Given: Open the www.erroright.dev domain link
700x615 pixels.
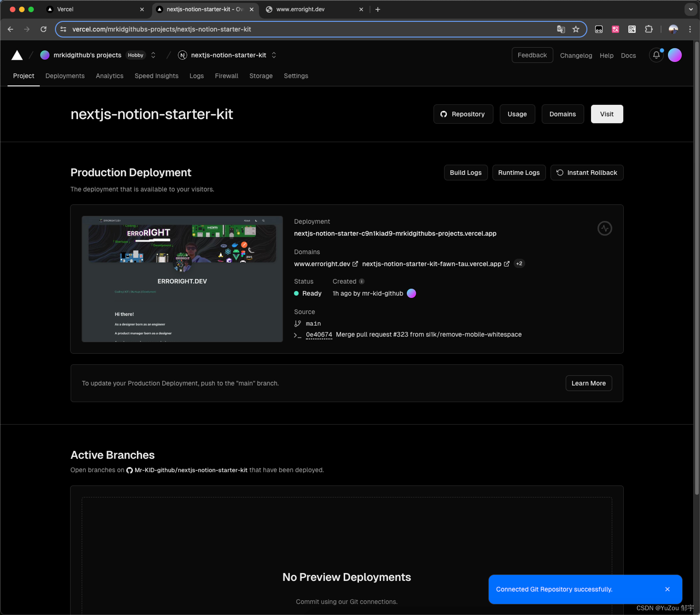Looking at the screenshot, I should [322, 264].
